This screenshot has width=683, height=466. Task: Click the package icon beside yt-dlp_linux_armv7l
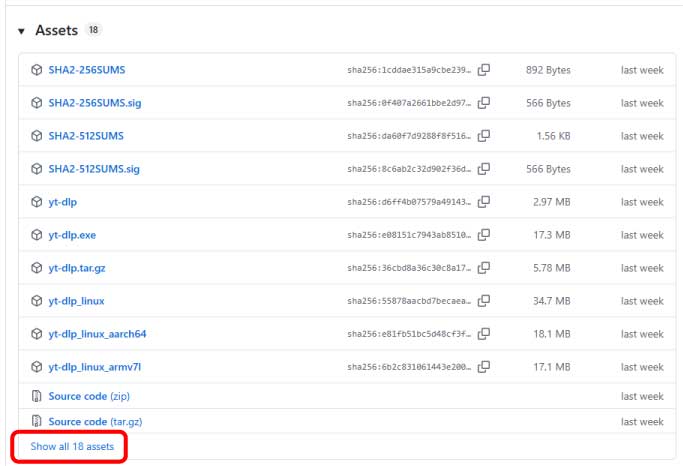pyautogui.click(x=37, y=367)
